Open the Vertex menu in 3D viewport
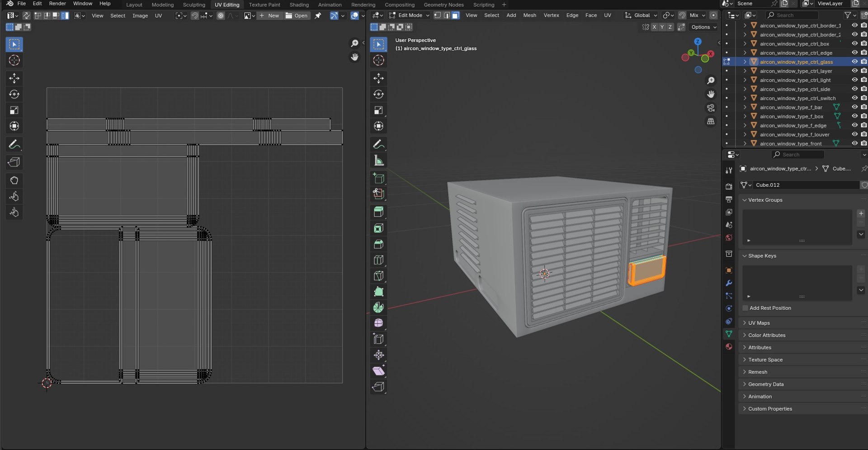This screenshot has width=868, height=450. [551, 15]
